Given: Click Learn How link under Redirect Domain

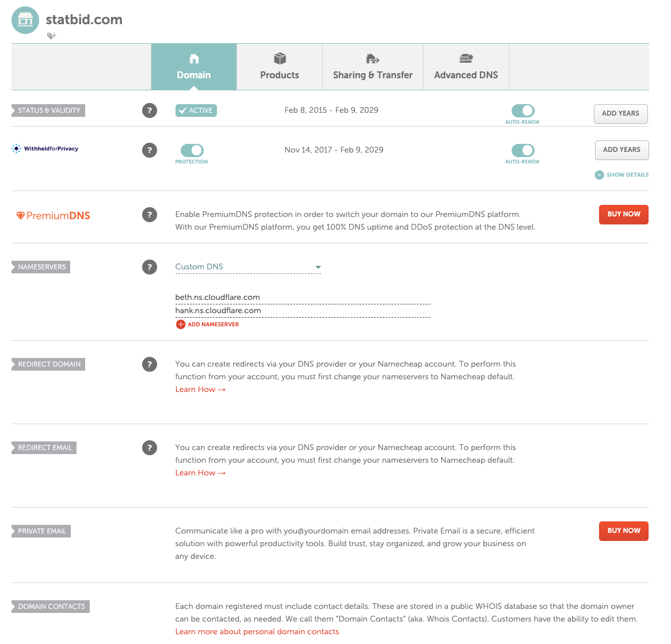Looking at the screenshot, I should point(200,390).
